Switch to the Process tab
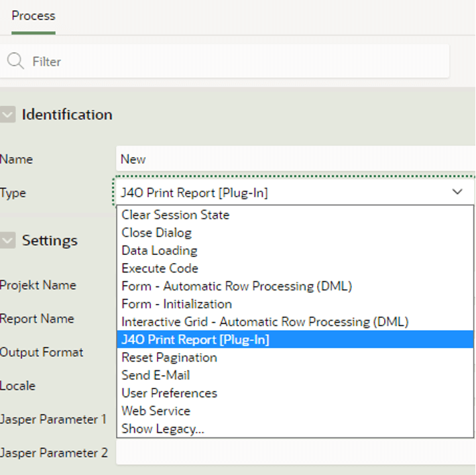The height and width of the screenshot is (475, 476). point(34,16)
